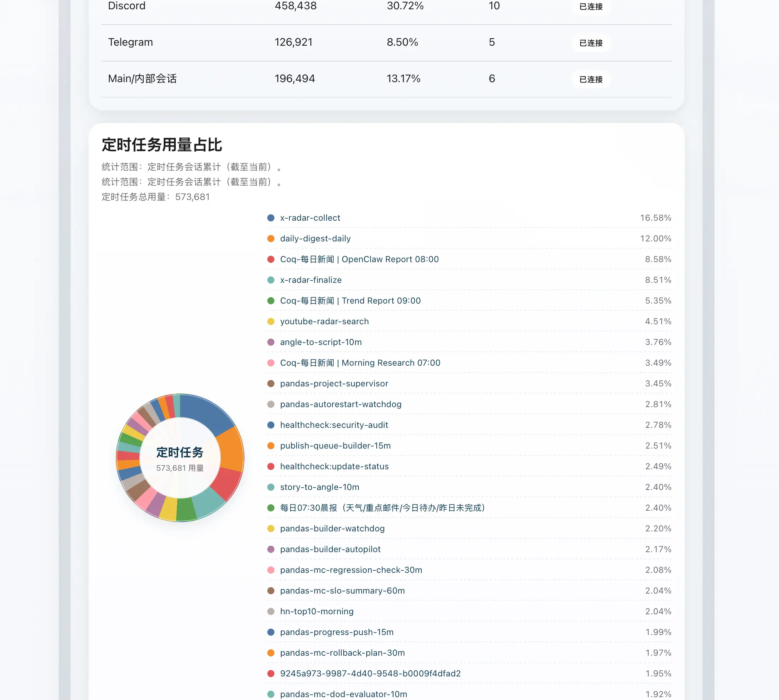Screen dimensions: 779x700
Task: Toggle the story-to-angle-10m legend entry
Action: (319, 487)
